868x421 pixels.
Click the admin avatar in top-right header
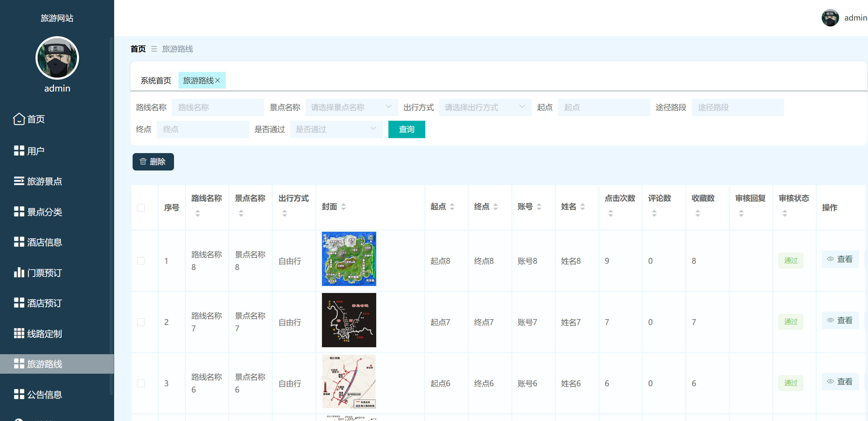coord(830,18)
